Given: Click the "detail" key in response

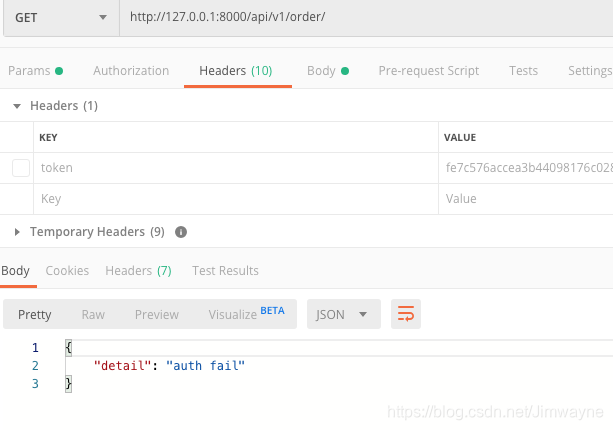Looking at the screenshot, I should (122, 366).
